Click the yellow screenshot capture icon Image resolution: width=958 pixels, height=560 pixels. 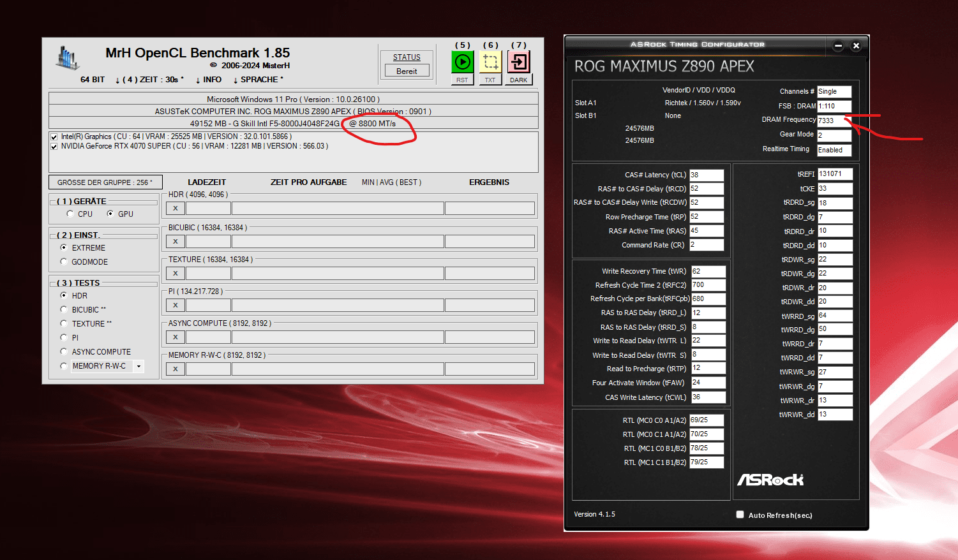(490, 62)
